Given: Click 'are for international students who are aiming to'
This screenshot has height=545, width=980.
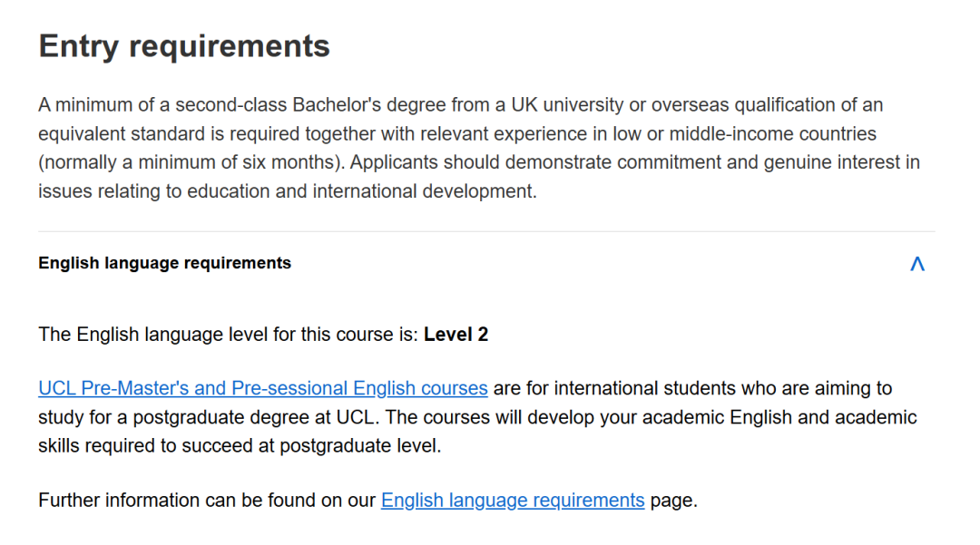Looking at the screenshot, I should tap(692, 388).
